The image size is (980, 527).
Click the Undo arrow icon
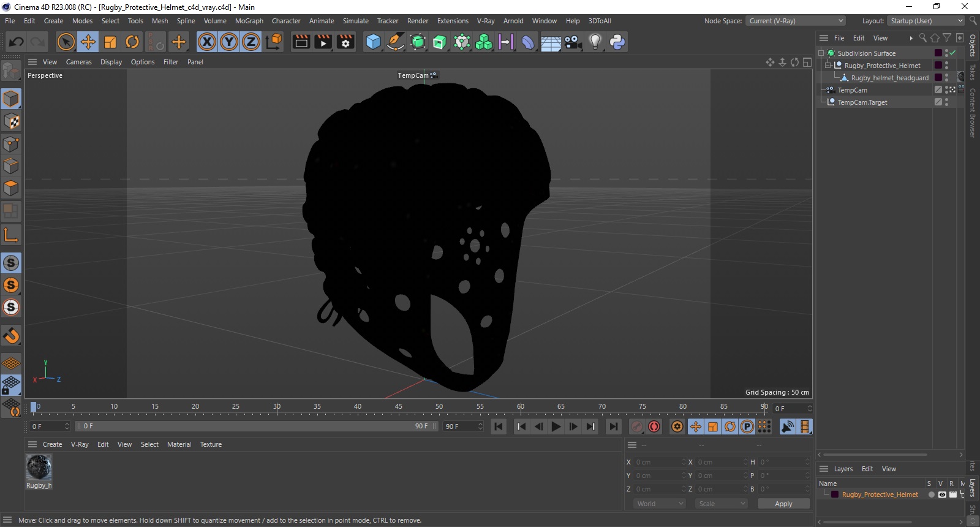coord(16,42)
